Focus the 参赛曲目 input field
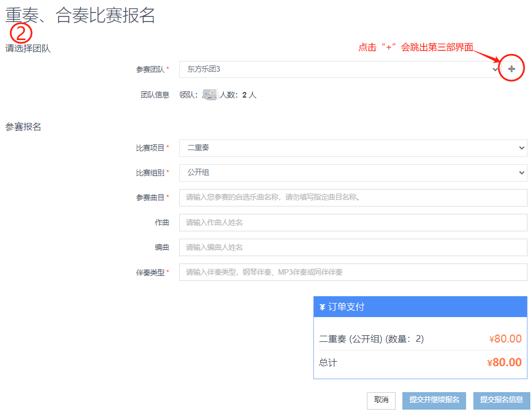The height and width of the screenshot is (413, 532). coord(353,197)
